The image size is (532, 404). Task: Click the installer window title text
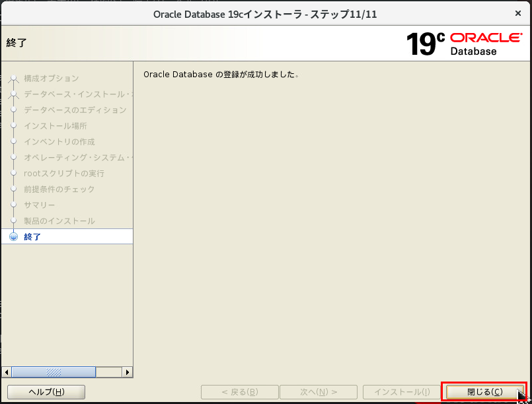(265, 15)
